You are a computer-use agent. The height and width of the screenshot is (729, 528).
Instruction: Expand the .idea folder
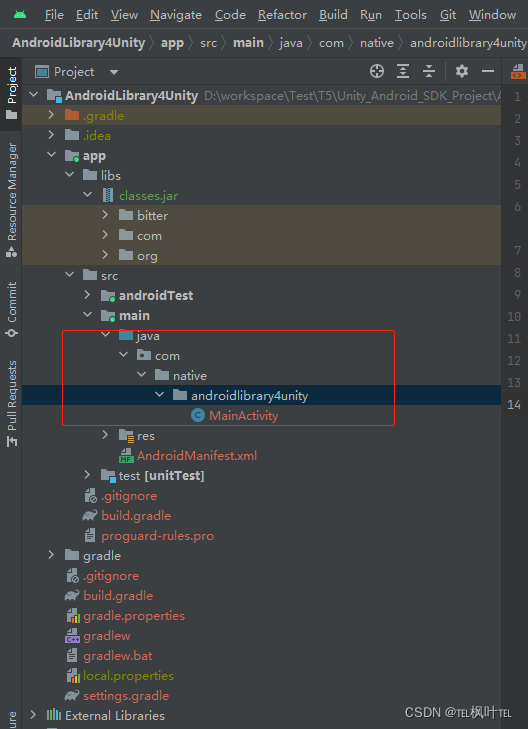coord(51,135)
